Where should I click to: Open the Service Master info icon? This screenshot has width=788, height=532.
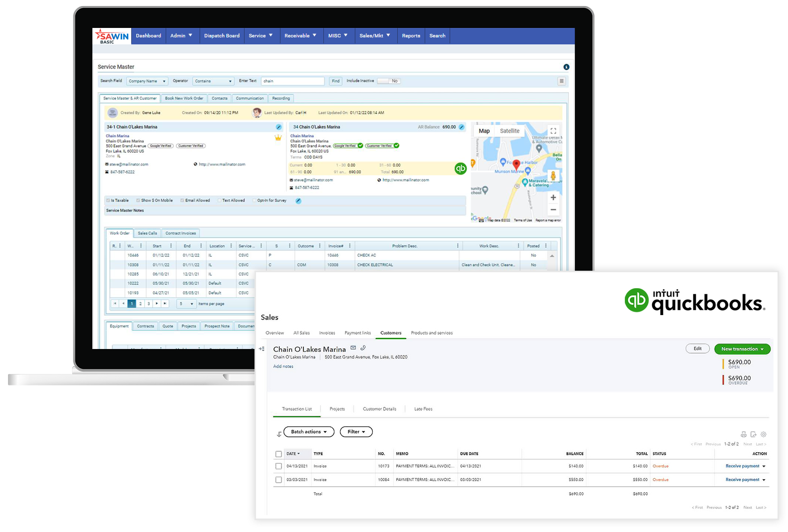point(566,67)
